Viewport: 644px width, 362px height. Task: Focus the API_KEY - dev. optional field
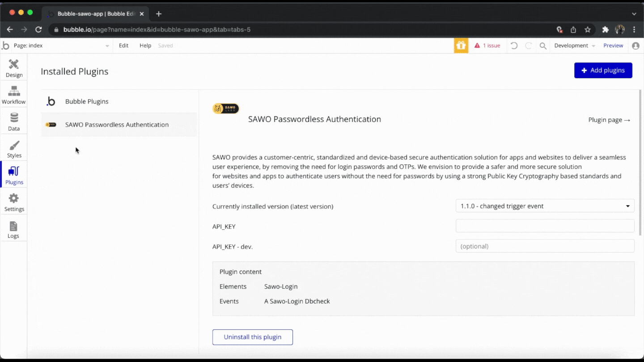(x=545, y=246)
